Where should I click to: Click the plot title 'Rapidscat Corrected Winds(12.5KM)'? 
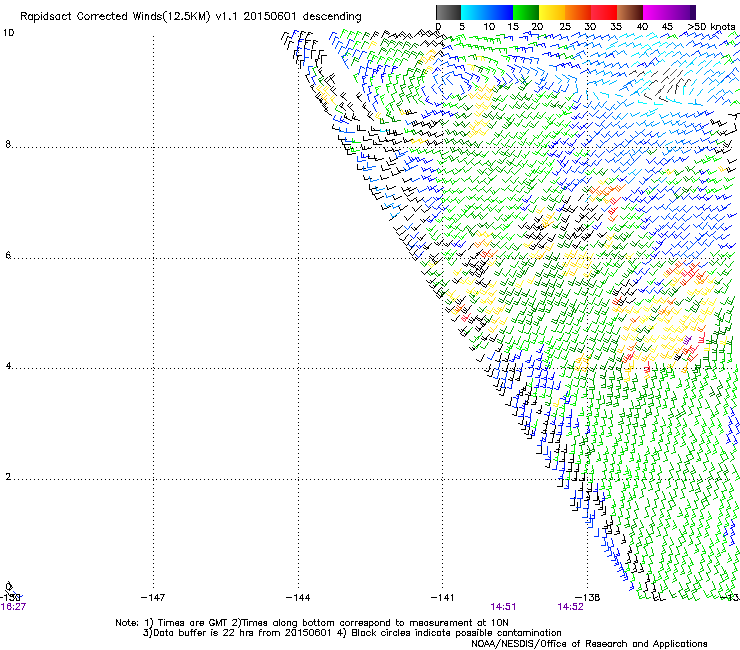115,17
